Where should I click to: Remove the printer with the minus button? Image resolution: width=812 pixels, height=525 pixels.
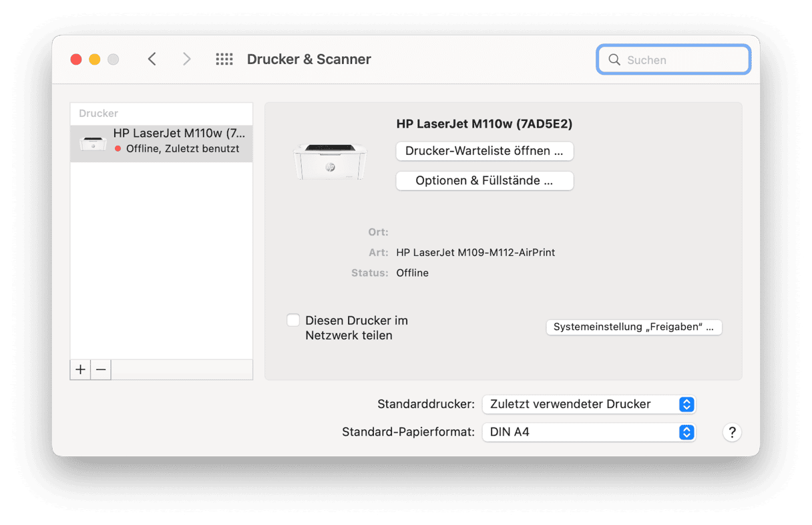pyautogui.click(x=101, y=369)
